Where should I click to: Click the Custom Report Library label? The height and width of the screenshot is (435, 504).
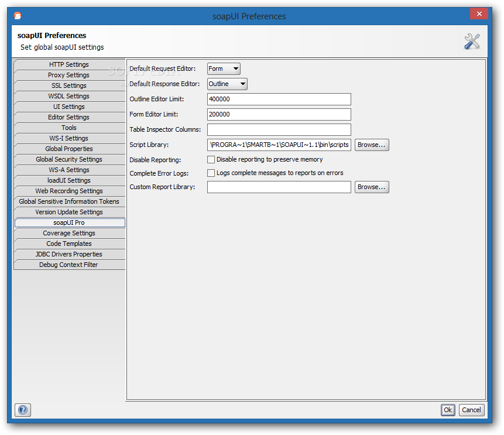click(x=162, y=187)
